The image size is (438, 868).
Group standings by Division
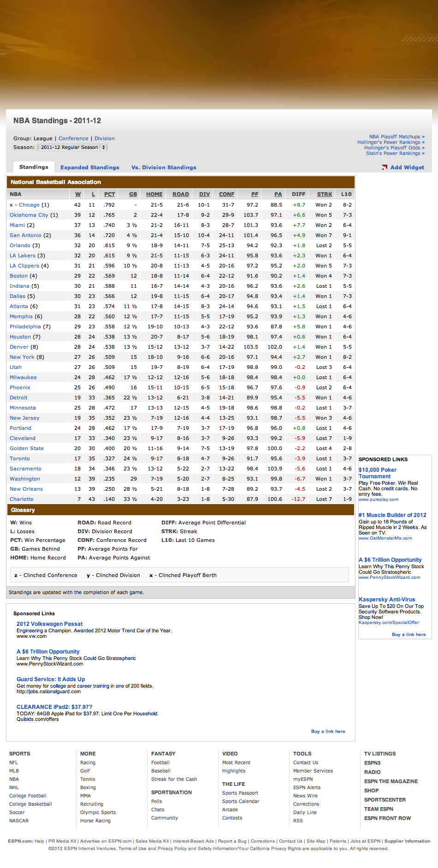105,138
